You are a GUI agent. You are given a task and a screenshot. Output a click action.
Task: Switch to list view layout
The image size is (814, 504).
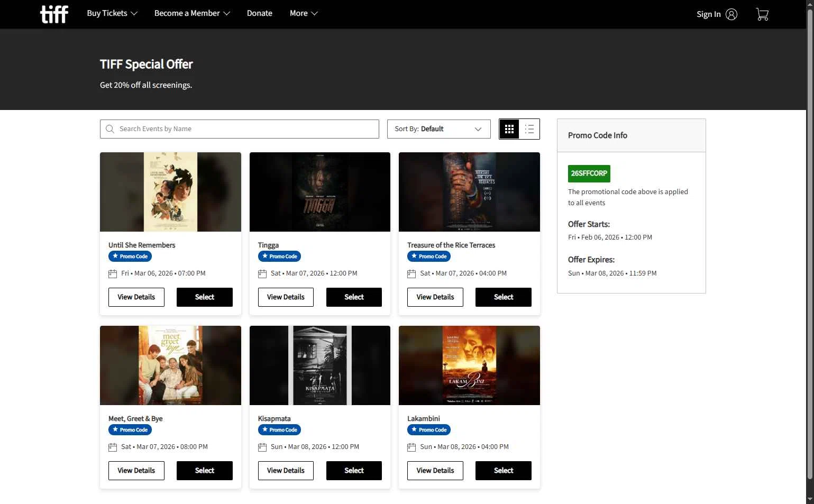[x=529, y=129]
